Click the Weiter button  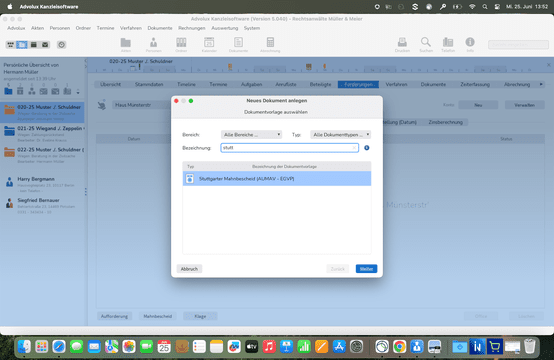click(x=366, y=269)
